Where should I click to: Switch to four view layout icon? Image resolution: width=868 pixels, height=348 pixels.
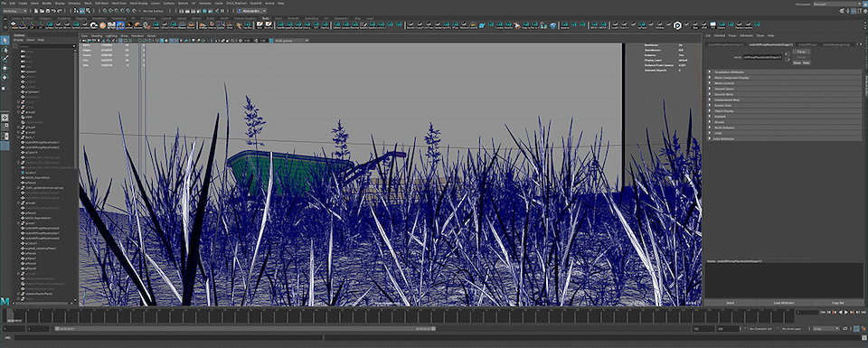coord(5,127)
